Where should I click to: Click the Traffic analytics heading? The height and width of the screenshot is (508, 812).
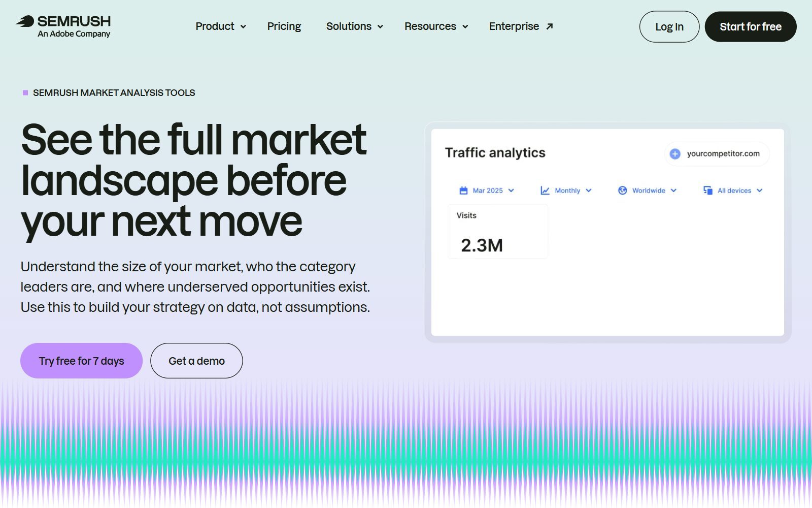(495, 153)
